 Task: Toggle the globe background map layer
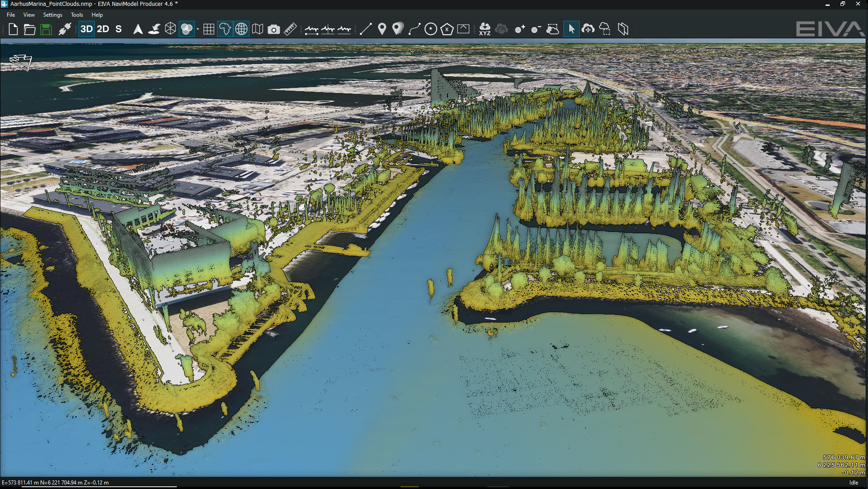tap(241, 29)
